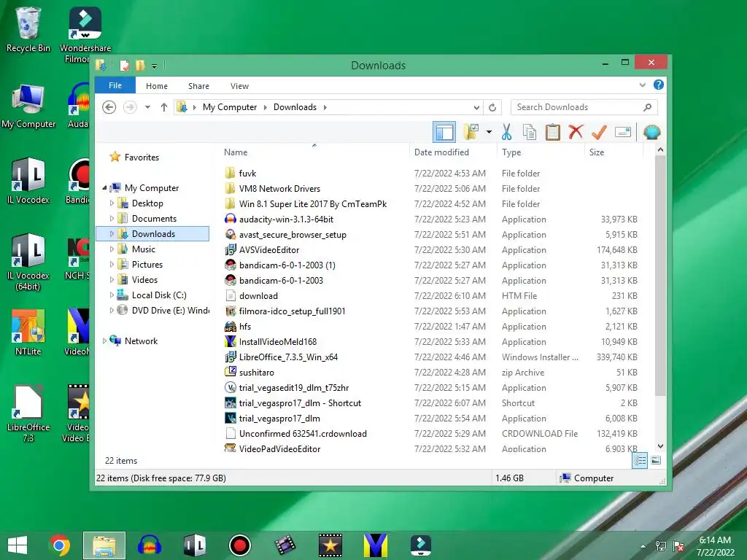
Task: Click the scrollbar down arrow in file list
Action: click(x=660, y=446)
